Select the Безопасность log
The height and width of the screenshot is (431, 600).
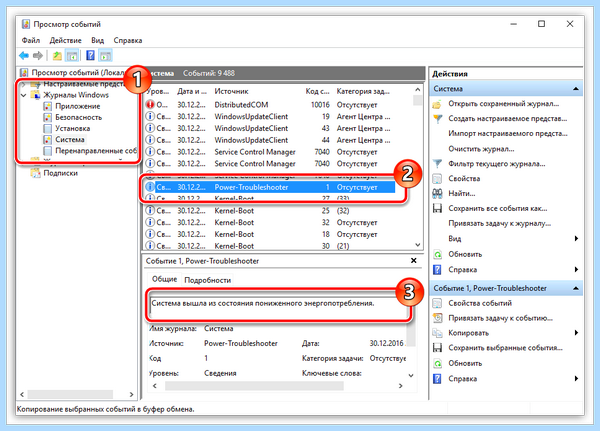click(x=78, y=117)
